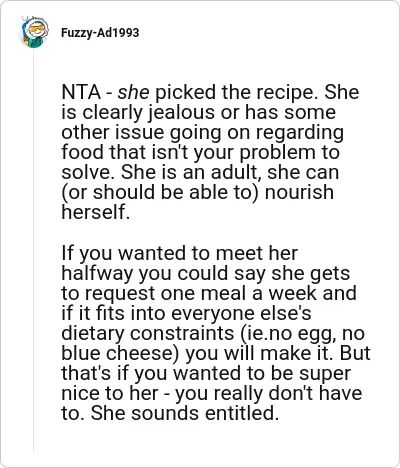Click the paragraph beginning "If you wanted"
This screenshot has width=400, height=468.
point(215,333)
